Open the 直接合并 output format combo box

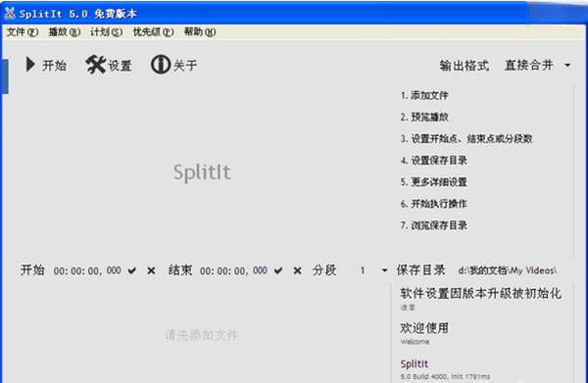537,66
